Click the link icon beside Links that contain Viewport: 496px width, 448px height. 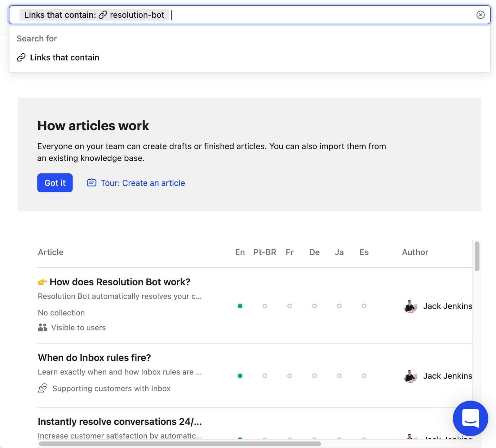pyautogui.click(x=21, y=58)
